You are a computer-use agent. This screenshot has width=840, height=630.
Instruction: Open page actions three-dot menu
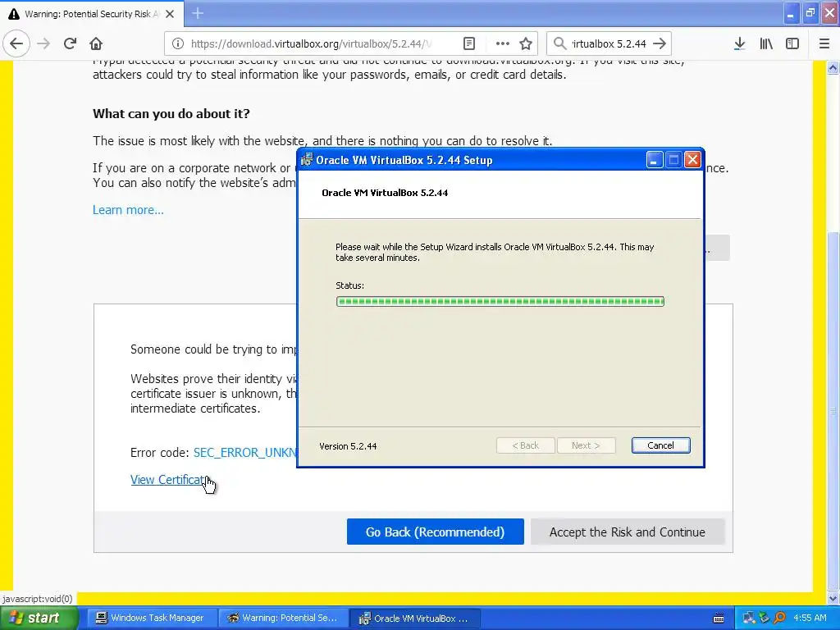coord(503,43)
